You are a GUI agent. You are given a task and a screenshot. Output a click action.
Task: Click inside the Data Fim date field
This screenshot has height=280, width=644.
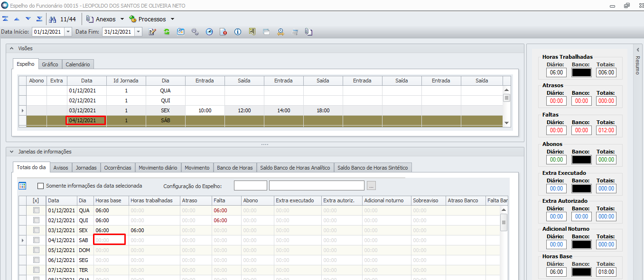click(118, 32)
